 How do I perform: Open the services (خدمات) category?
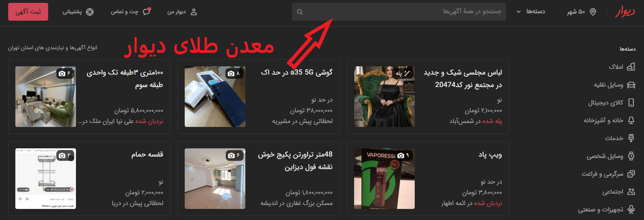614,138
